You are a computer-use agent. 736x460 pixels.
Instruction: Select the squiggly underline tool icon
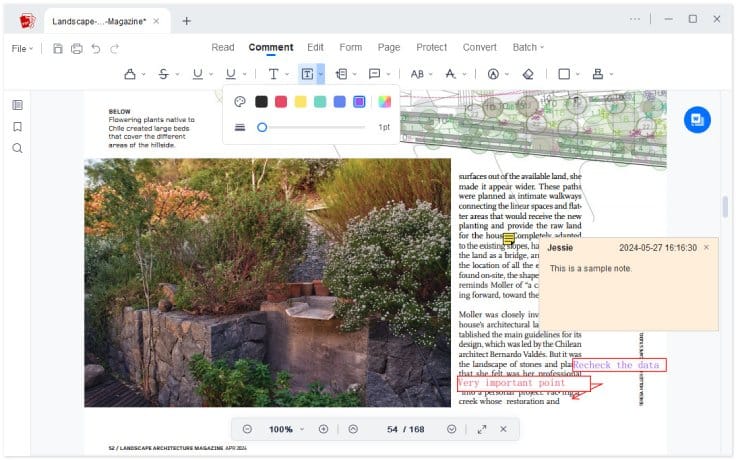[230, 74]
